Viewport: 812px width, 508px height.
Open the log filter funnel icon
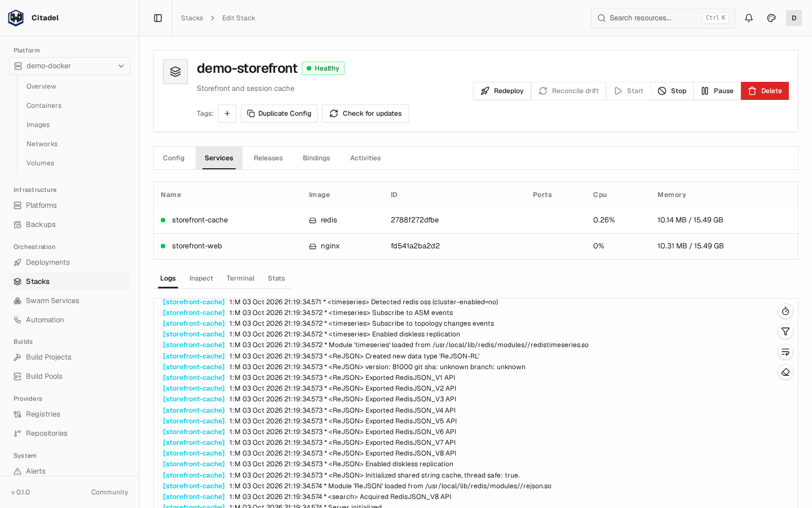(785, 332)
